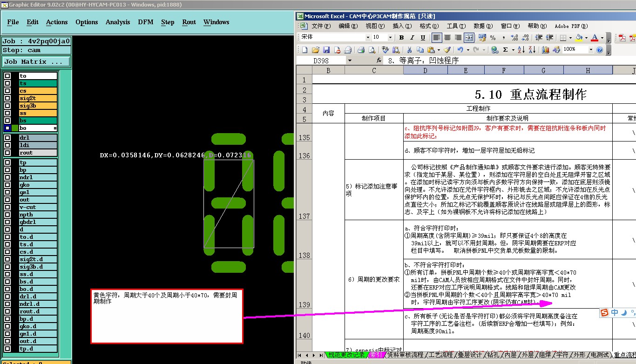Switch to 规范更改记录 sheet tab

[x=346, y=355]
